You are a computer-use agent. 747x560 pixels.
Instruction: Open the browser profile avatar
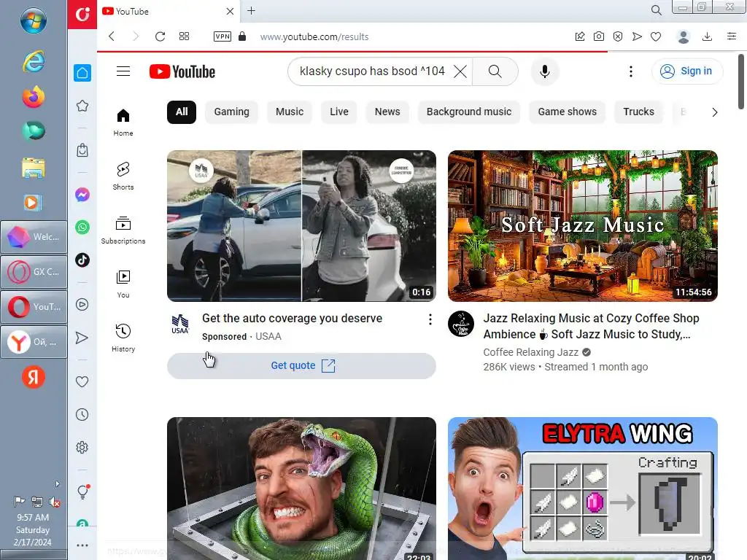tap(683, 36)
